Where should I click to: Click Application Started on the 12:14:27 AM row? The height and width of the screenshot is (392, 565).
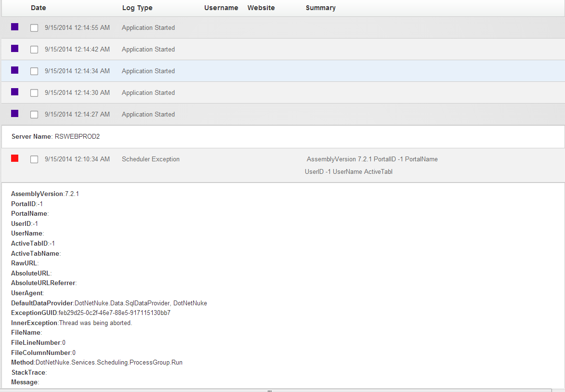point(148,114)
